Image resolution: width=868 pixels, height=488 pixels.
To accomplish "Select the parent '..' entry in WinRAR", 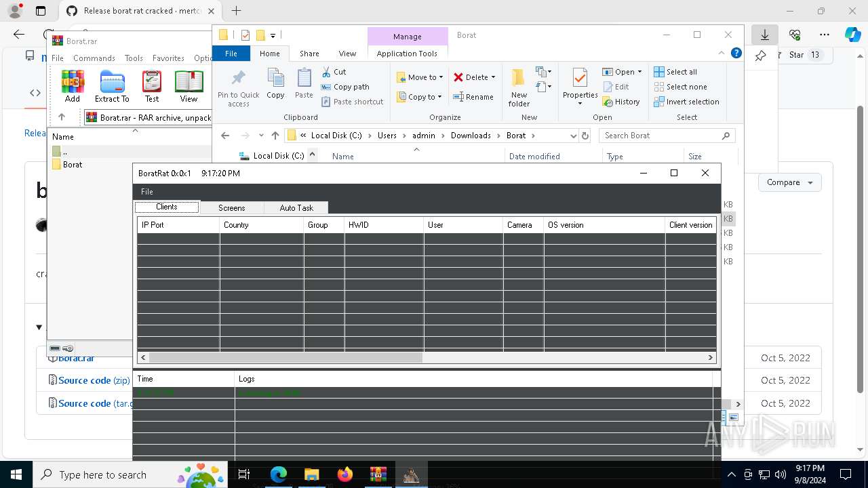I will [x=60, y=151].
